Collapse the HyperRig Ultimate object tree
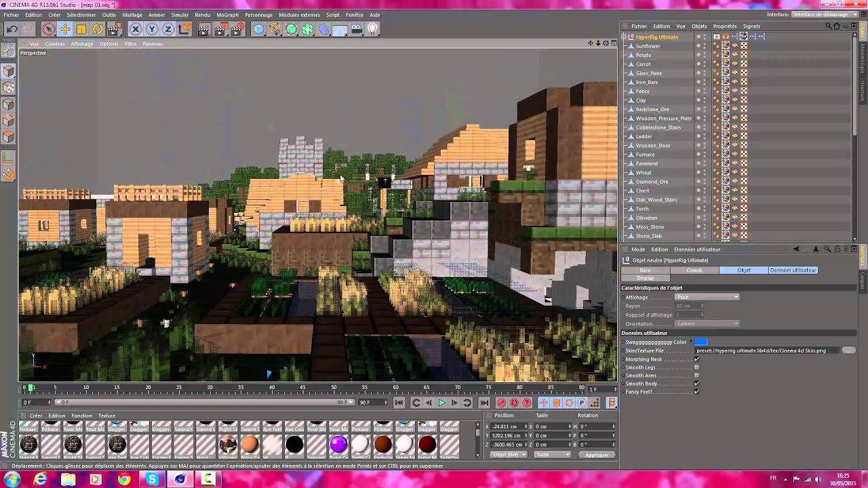 [625, 37]
